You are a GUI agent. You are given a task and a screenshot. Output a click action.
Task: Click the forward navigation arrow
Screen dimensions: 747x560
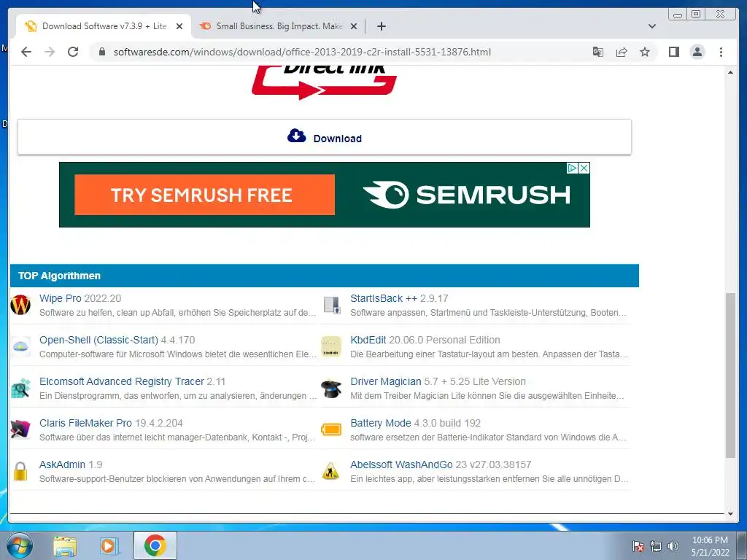click(50, 52)
